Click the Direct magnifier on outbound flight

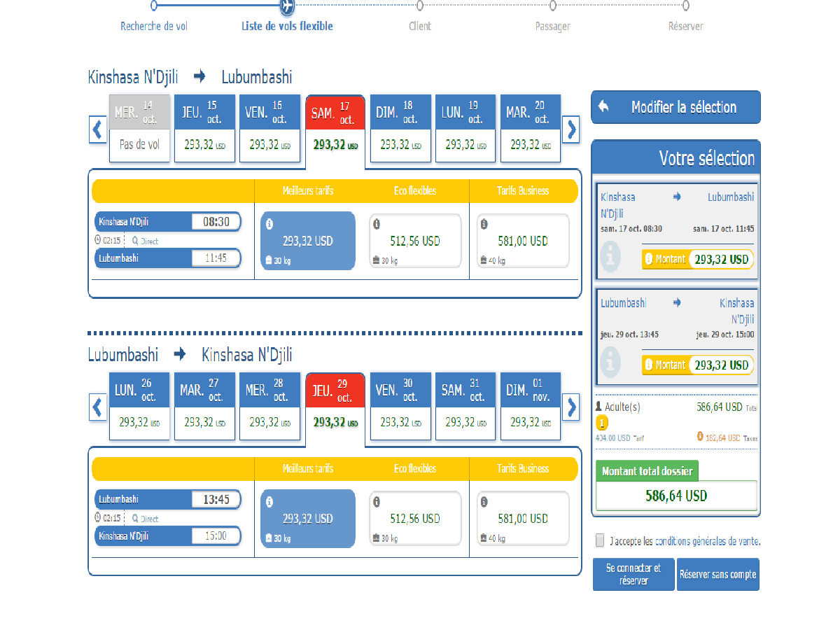tap(135, 241)
